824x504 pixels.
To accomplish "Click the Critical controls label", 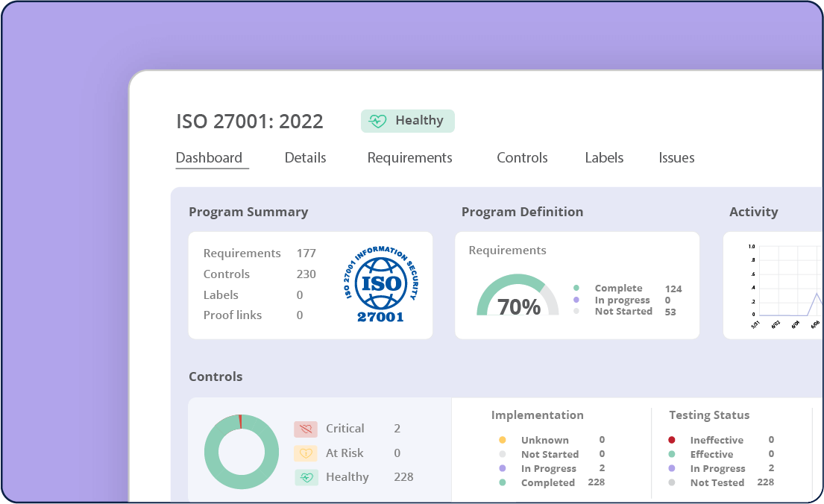I will pos(345,429).
